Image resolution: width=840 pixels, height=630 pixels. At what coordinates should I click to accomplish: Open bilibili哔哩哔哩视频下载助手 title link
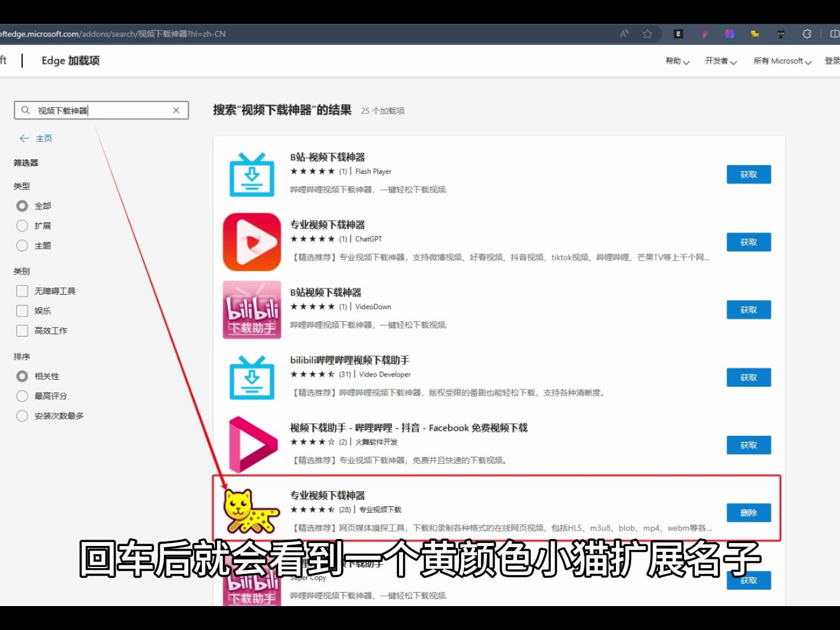pos(349,360)
